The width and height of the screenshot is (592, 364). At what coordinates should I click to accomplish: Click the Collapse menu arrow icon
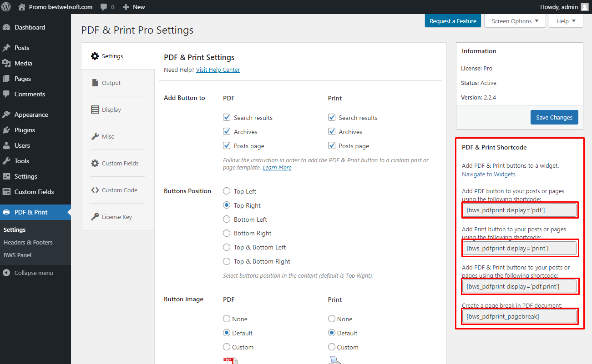pyautogui.click(x=6, y=273)
